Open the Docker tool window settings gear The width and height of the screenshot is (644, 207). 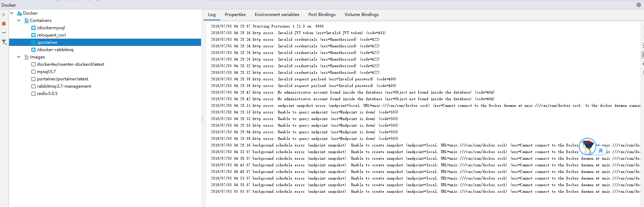(638, 5)
